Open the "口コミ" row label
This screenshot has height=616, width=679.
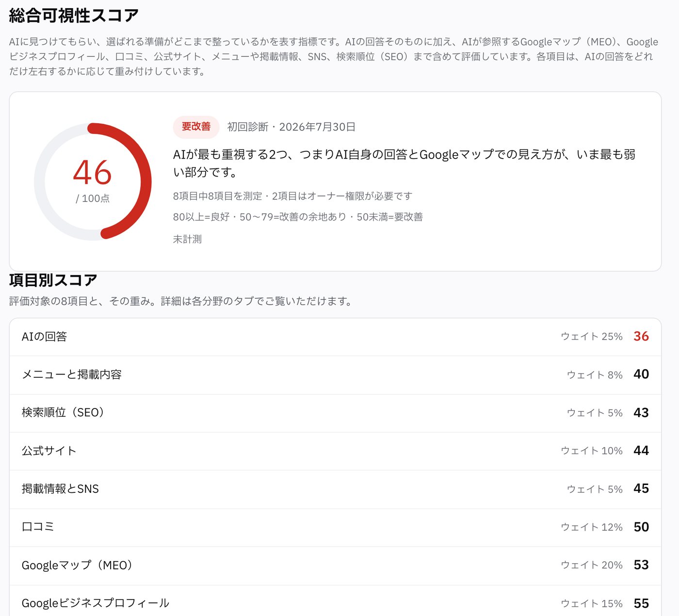click(x=38, y=527)
